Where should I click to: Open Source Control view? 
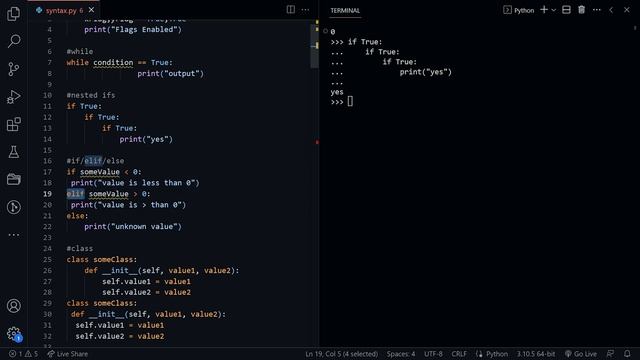13,69
